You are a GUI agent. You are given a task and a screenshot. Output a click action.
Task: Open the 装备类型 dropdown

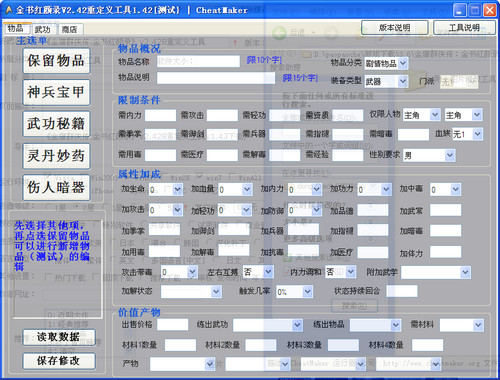[386, 81]
